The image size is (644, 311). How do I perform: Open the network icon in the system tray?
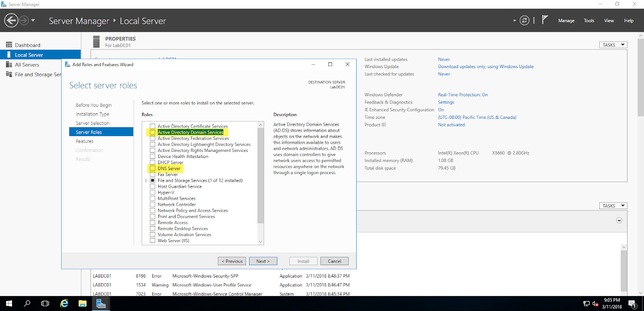[586, 303]
